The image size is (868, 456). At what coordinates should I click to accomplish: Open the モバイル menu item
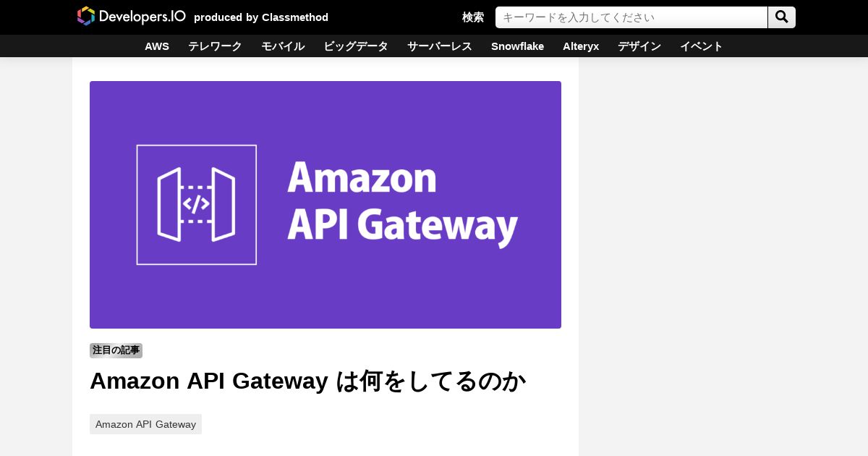283,46
